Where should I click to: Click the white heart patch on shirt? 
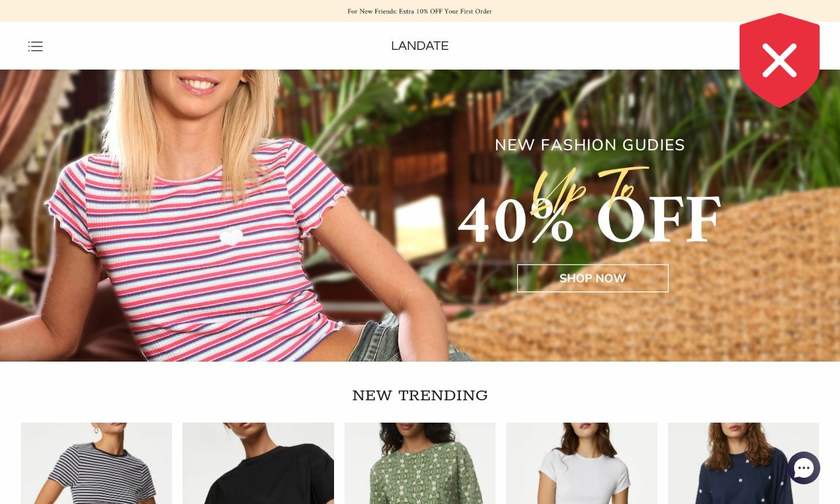pyautogui.click(x=231, y=236)
